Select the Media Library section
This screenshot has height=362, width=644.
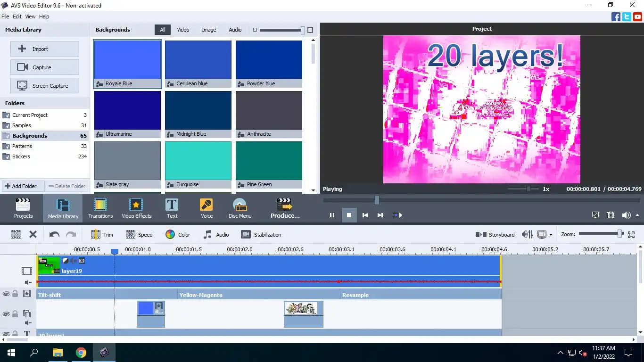coord(63,208)
